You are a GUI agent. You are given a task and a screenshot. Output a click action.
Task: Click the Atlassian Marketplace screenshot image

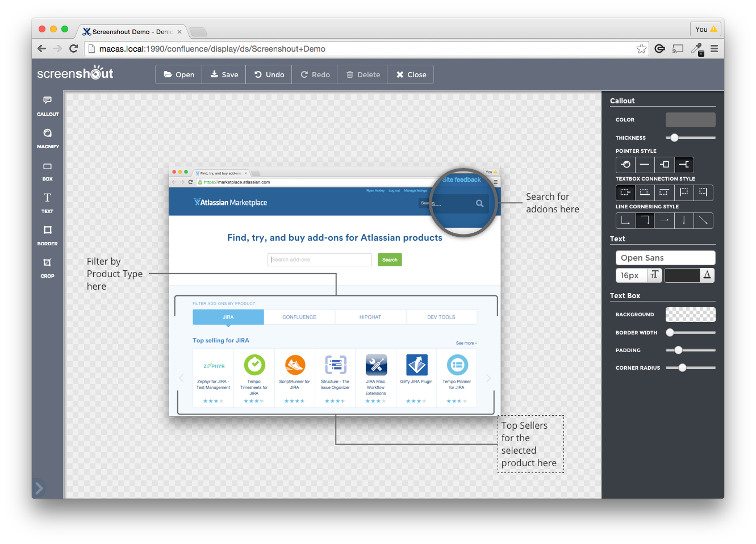335,291
